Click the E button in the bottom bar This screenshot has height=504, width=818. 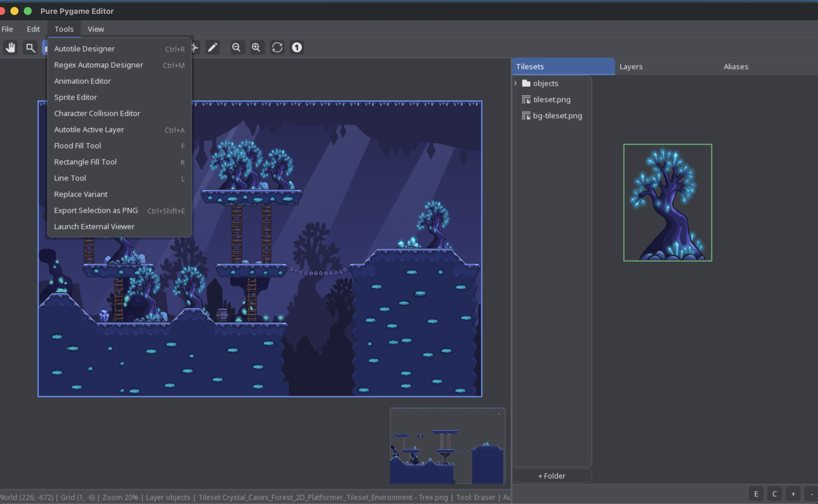(756, 494)
